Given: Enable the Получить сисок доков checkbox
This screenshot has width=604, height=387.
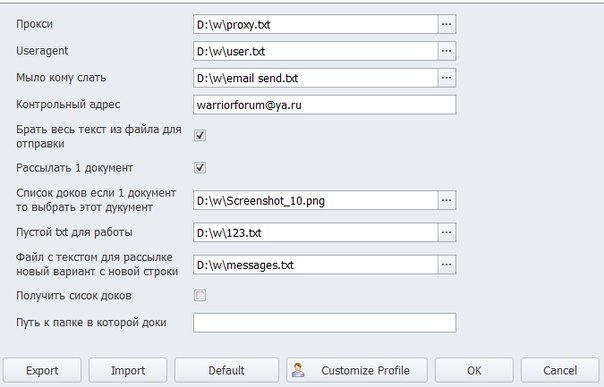Looking at the screenshot, I should (200, 295).
